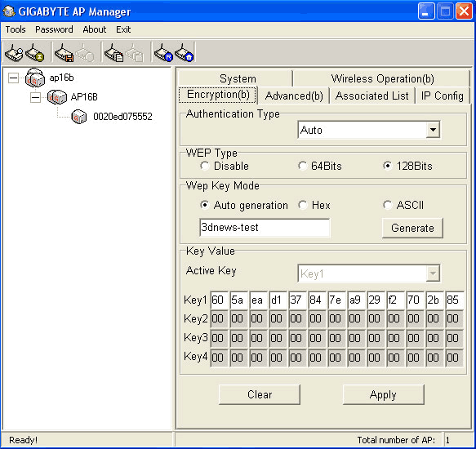This screenshot has width=476, height=449.
Task: Open the About menu
Action: [x=95, y=29]
